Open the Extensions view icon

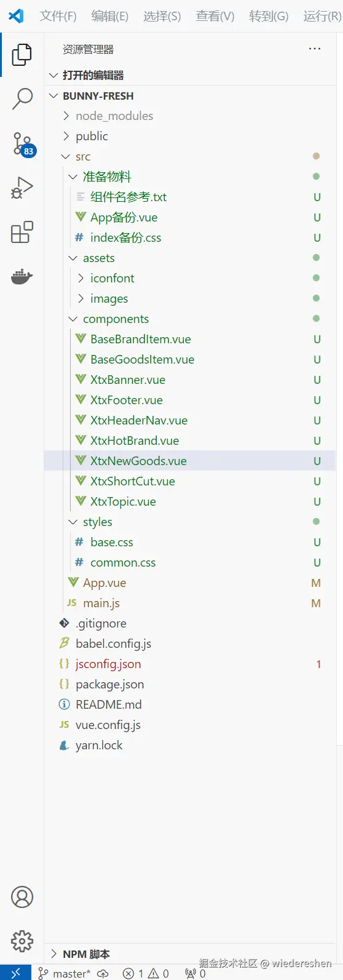[x=22, y=233]
